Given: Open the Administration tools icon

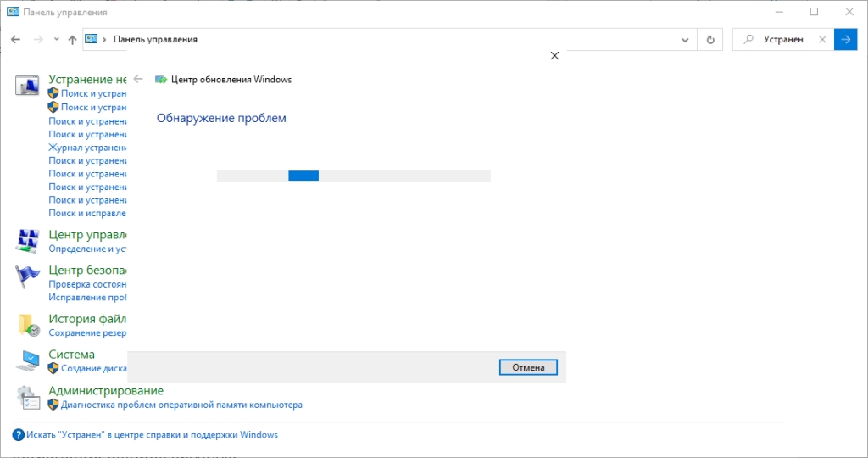Looking at the screenshot, I should (28, 398).
